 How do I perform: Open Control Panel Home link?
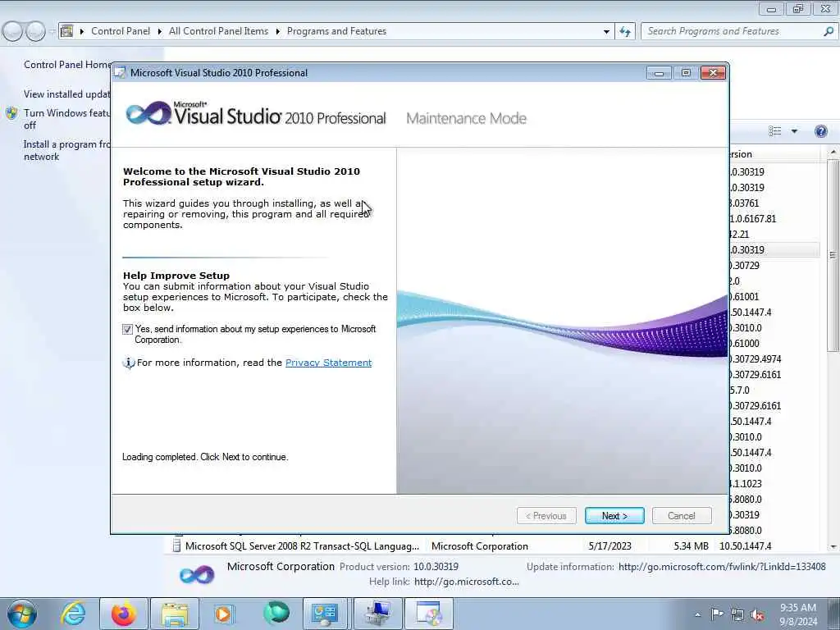point(67,64)
